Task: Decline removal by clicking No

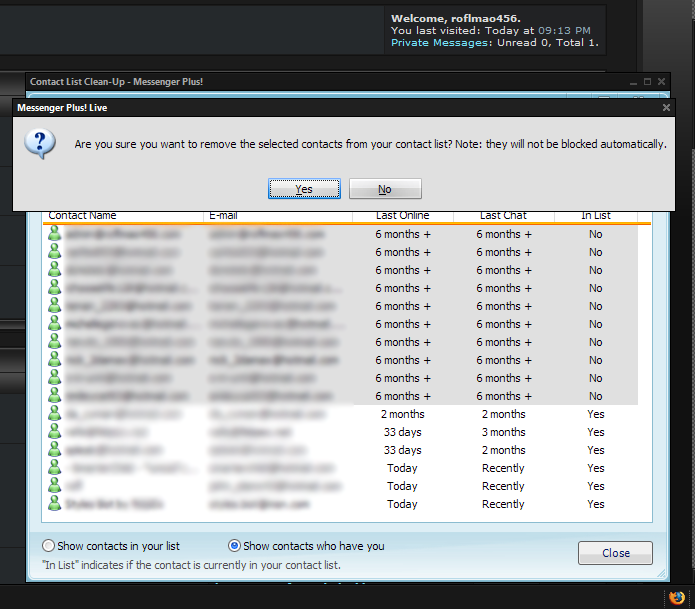Action: (x=385, y=189)
